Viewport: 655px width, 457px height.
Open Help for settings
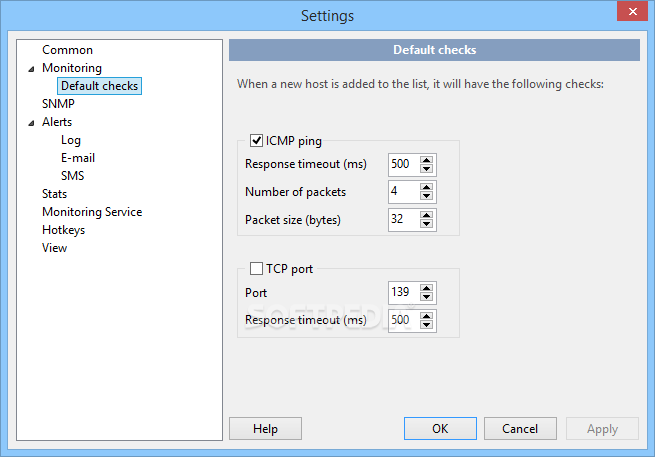265,428
